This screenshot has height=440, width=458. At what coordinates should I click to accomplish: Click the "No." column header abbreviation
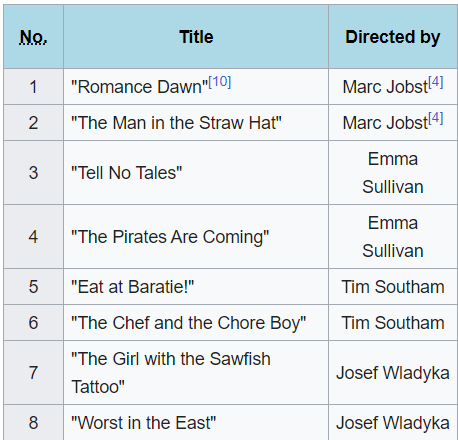33,37
